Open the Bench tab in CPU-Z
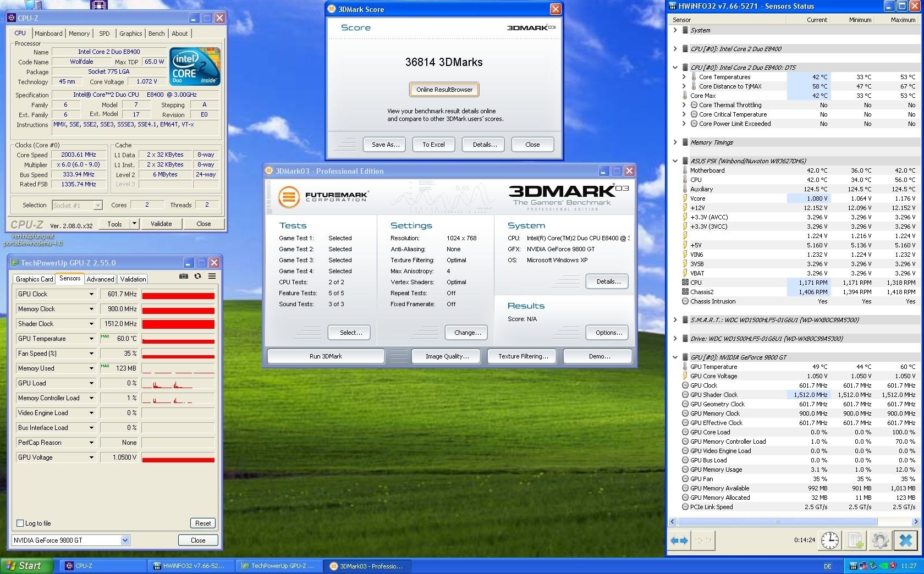The height and width of the screenshot is (574, 924). pyautogui.click(x=156, y=34)
